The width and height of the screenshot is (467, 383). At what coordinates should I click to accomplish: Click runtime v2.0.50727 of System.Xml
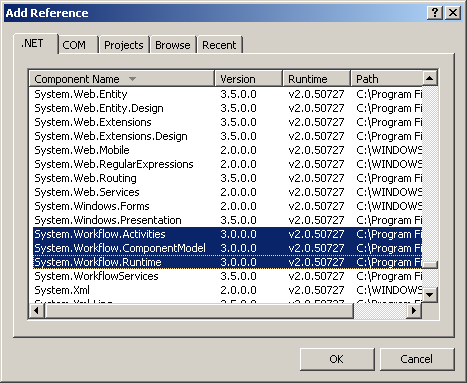[316, 290]
